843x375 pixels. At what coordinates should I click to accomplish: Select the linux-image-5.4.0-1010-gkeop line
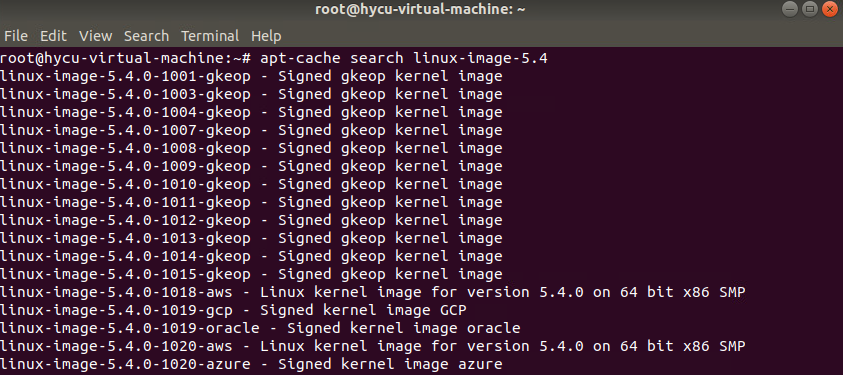pos(251,184)
